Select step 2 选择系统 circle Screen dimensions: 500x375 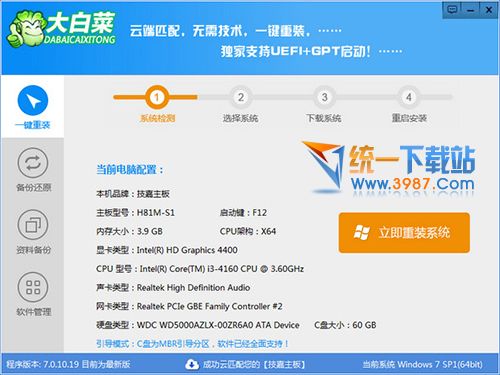click(241, 97)
